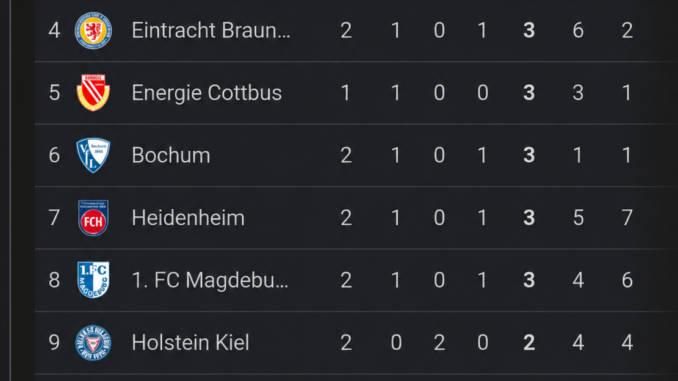The height and width of the screenshot is (381, 678).
Task: Click Holstein Kiel's bold points value 2
Action: tap(529, 343)
